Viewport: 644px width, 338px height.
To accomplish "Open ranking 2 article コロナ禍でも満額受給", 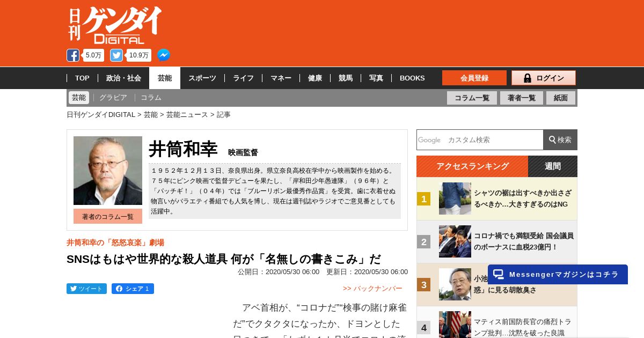I will (x=524, y=241).
